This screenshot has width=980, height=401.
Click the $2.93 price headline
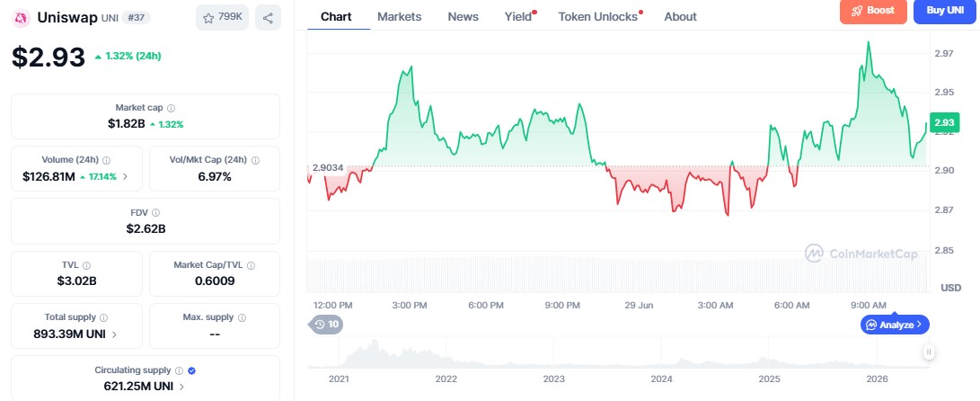[49, 57]
